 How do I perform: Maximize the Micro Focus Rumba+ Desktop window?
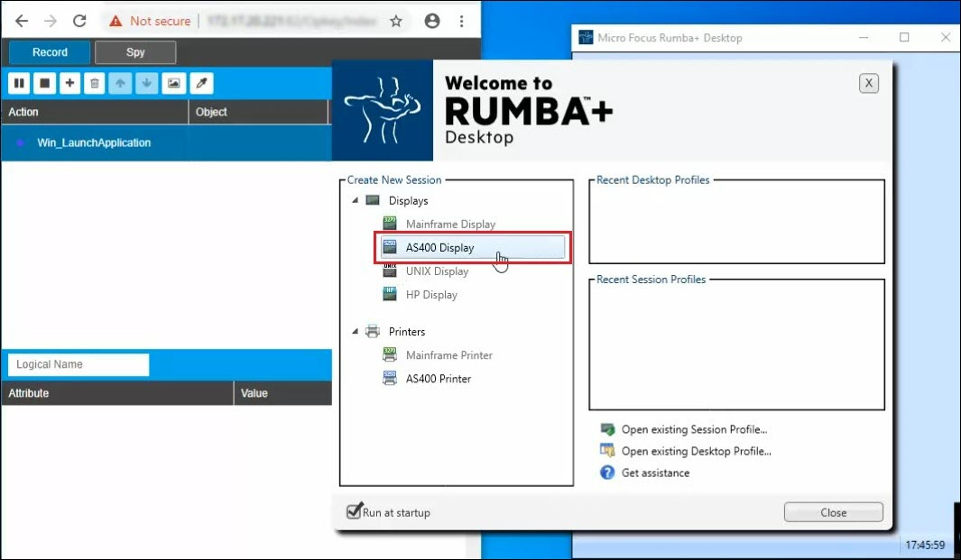pos(904,37)
